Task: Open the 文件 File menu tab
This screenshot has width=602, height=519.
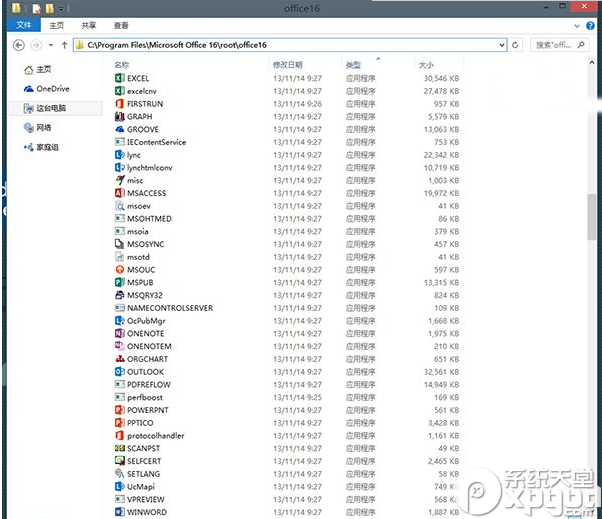Action: click(x=24, y=25)
